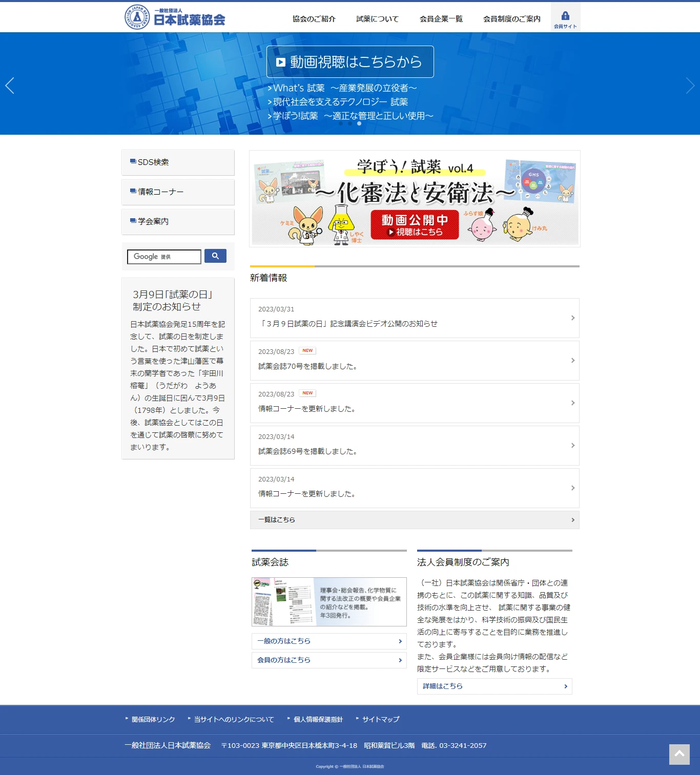Click play icon in 動画視聴はこちらから button

point(281,62)
